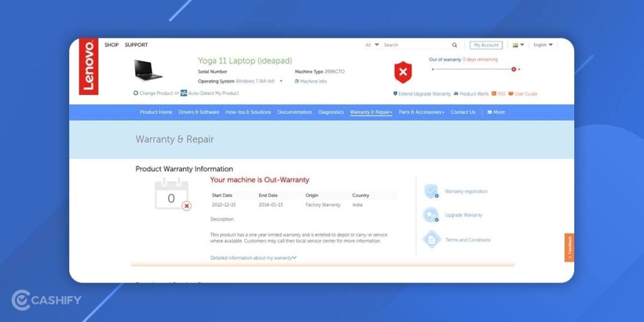Click the red warranty timeline marker
The image size is (644, 322).
pyautogui.click(x=513, y=69)
